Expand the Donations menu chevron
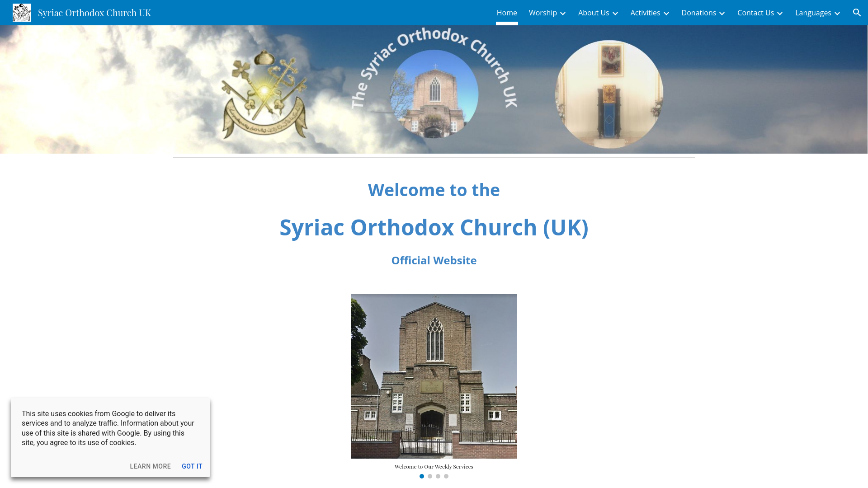 click(x=722, y=13)
